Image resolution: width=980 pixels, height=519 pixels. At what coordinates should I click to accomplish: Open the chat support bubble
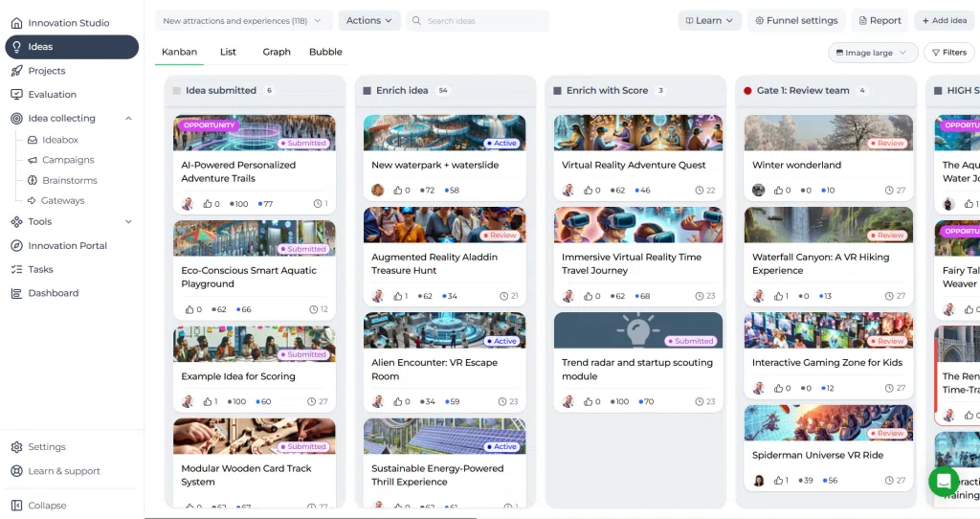(944, 481)
